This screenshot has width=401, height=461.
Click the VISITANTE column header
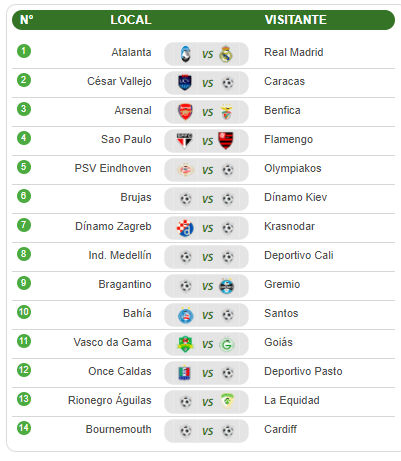[296, 20]
